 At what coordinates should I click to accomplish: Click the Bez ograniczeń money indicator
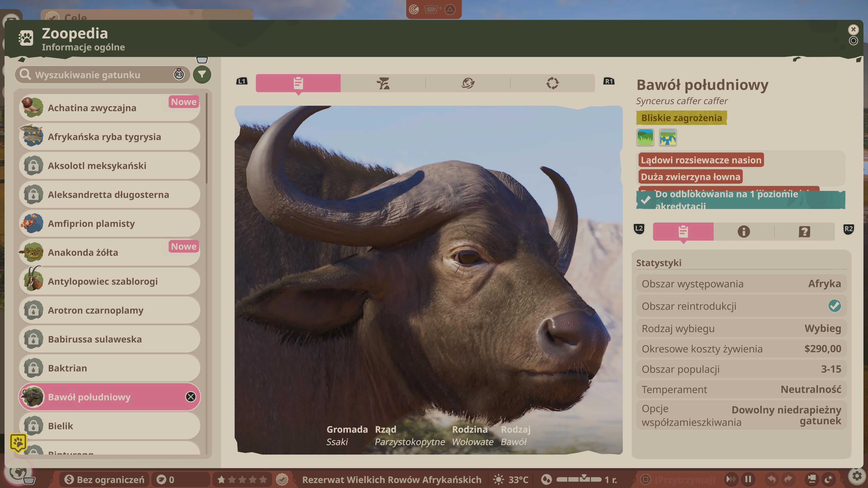point(104,480)
